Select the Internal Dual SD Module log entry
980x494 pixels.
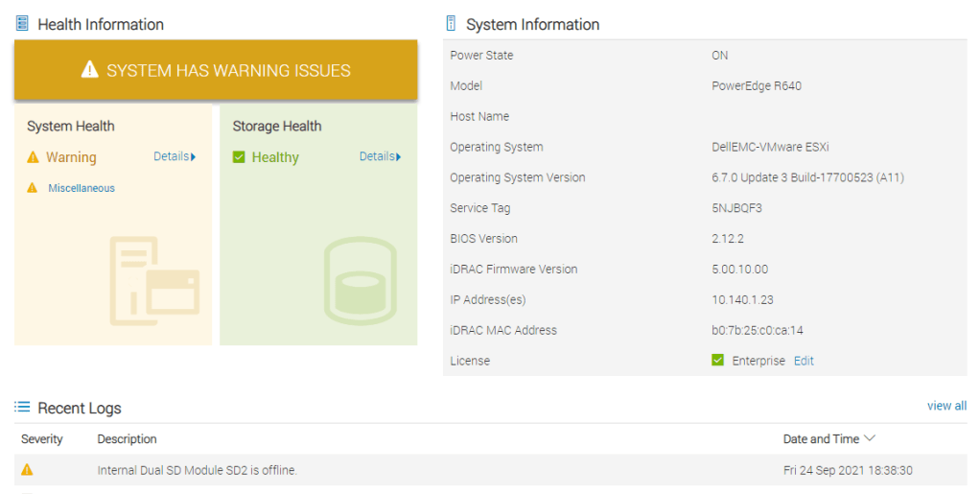[197, 470]
